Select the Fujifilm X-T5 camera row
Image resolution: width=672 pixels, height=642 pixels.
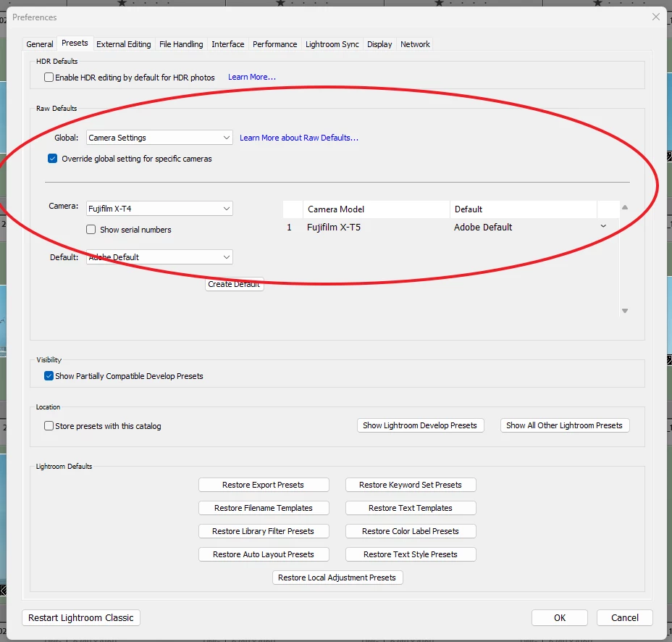pyautogui.click(x=451, y=227)
